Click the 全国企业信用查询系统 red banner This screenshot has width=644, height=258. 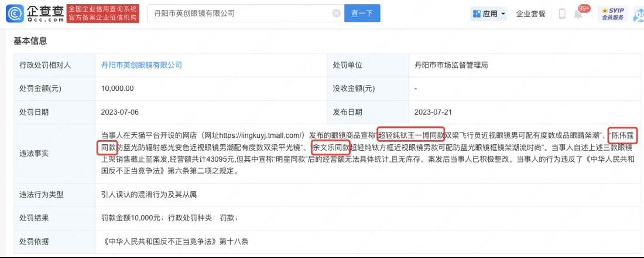(x=102, y=13)
